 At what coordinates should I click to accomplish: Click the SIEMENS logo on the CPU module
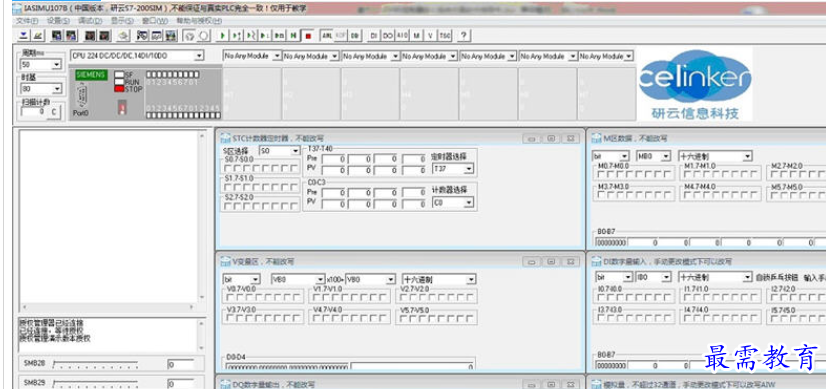click(x=91, y=75)
